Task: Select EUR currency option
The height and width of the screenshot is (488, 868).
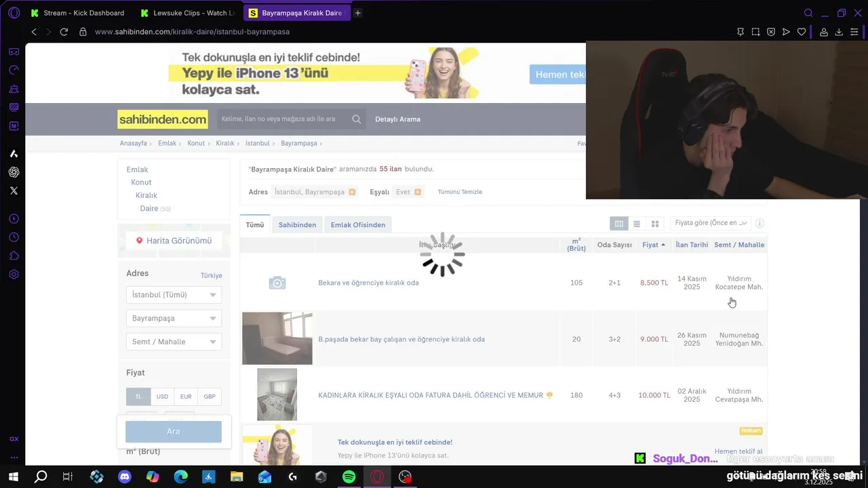Action: coord(186,396)
